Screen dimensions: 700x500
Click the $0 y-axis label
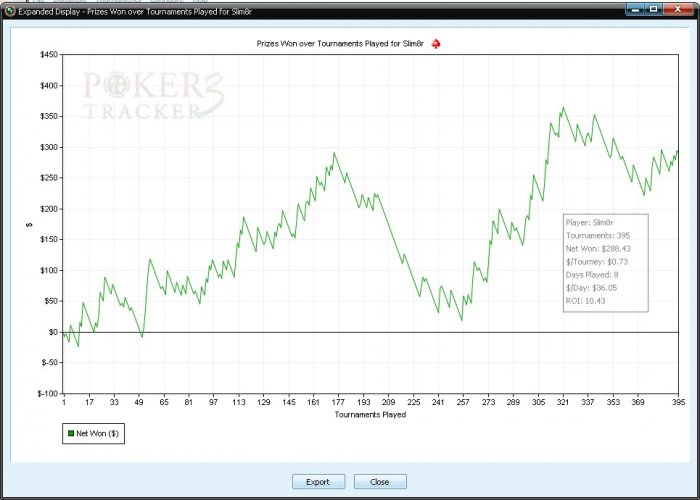[54, 332]
